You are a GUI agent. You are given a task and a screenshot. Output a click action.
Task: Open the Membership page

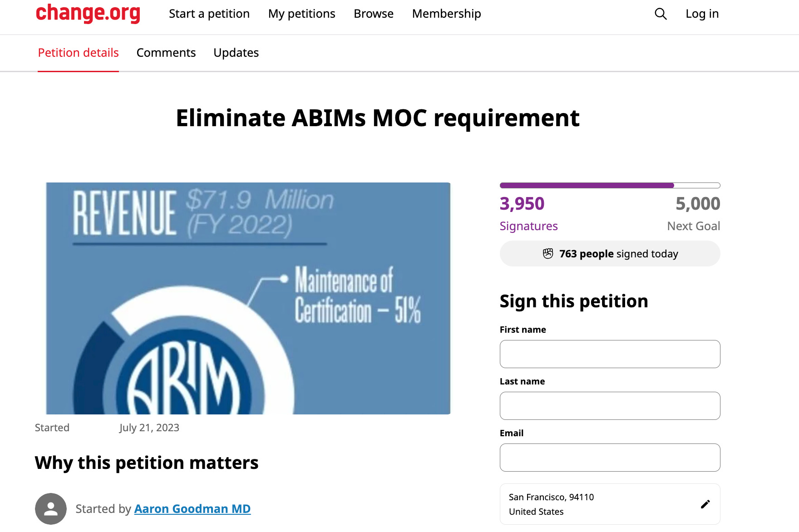pos(447,14)
